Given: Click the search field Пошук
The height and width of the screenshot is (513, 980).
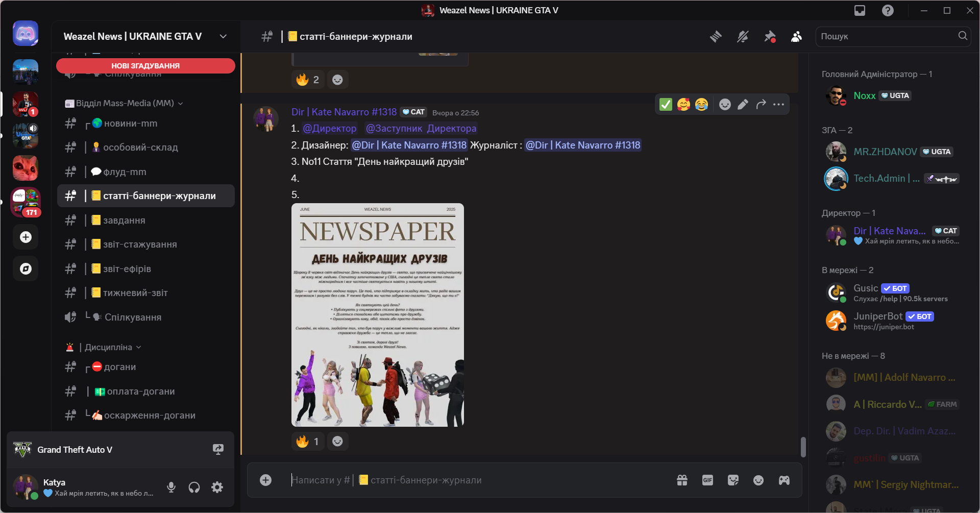Looking at the screenshot, I should coord(893,36).
